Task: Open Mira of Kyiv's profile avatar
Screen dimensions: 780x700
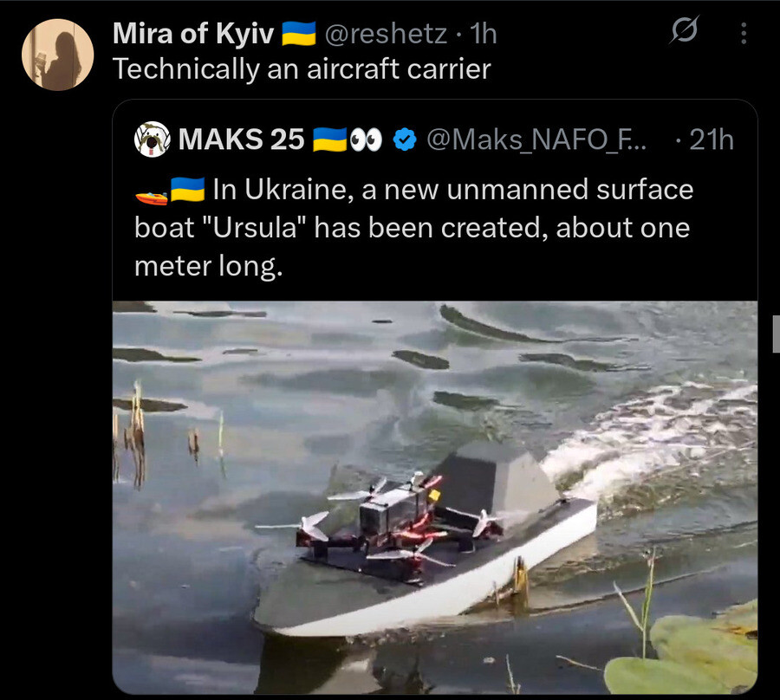Action: (58, 55)
